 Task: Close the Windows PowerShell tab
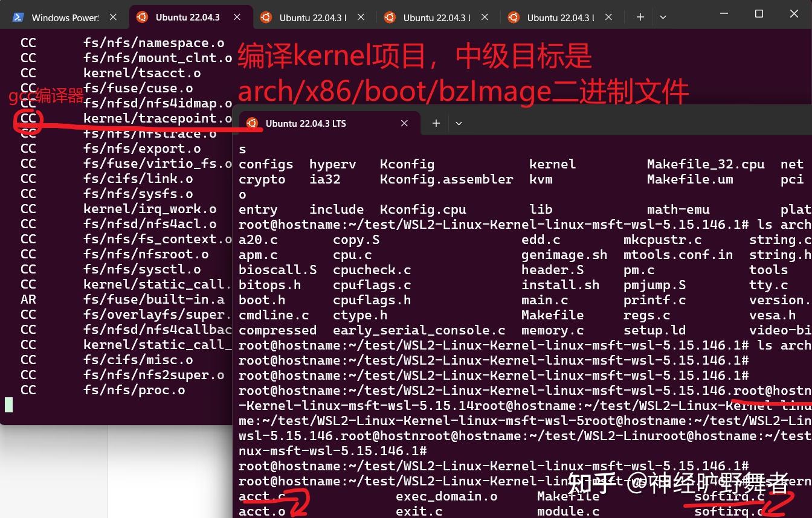click(x=113, y=17)
